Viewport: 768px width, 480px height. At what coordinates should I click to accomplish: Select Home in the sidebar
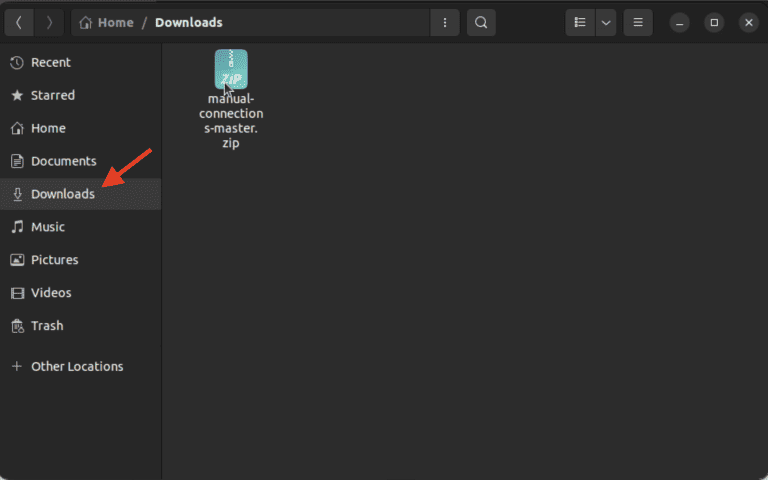(x=48, y=128)
